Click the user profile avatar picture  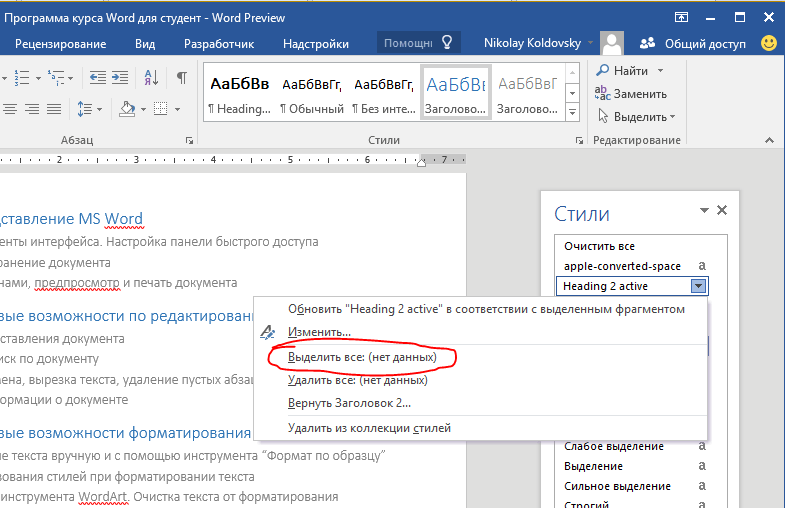tap(612, 44)
